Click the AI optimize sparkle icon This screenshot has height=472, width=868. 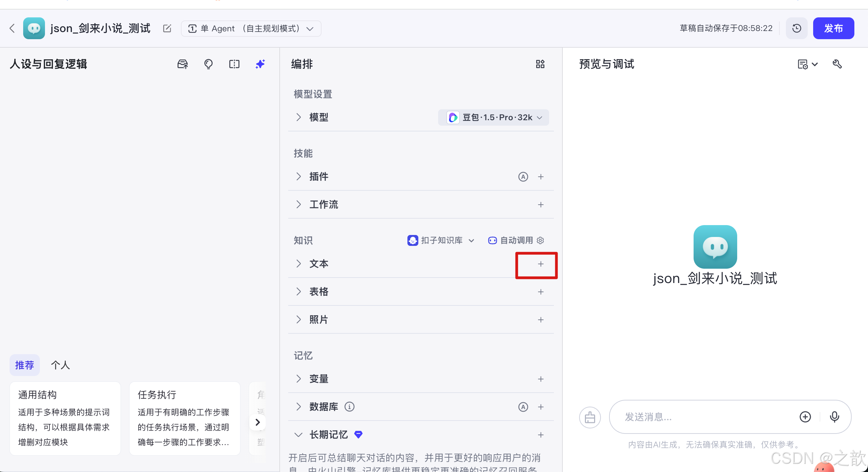point(260,64)
